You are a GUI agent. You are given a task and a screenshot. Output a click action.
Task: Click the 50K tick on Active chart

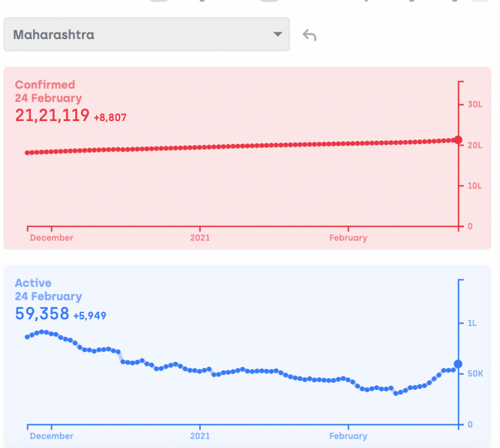pyautogui.click(x=475, y=374)
